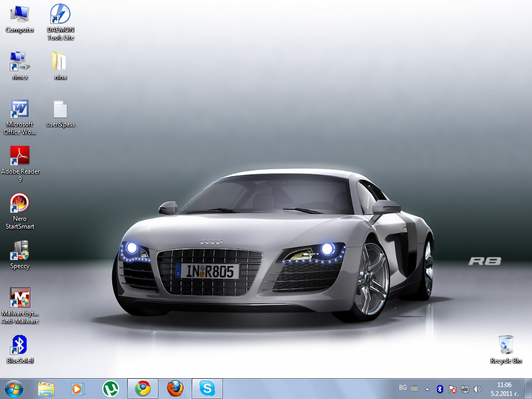
Task: Select the Speccy shortcut icon
Action: [20, 255]
